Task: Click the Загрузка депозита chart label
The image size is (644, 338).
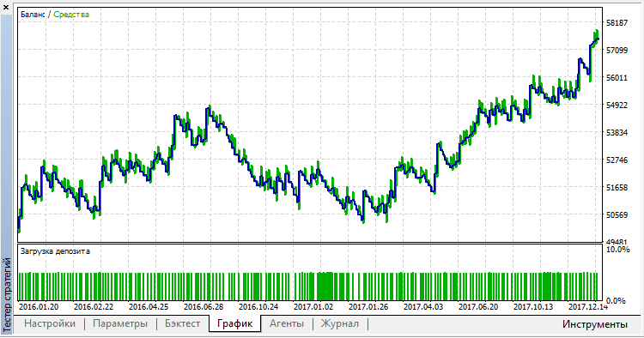Action: coord(55,251)
